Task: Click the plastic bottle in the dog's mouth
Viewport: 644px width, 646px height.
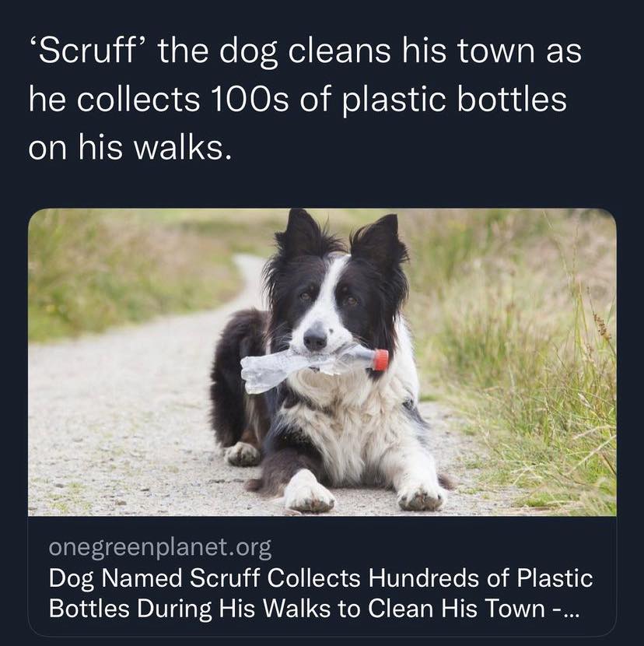Action: (314, 367)
